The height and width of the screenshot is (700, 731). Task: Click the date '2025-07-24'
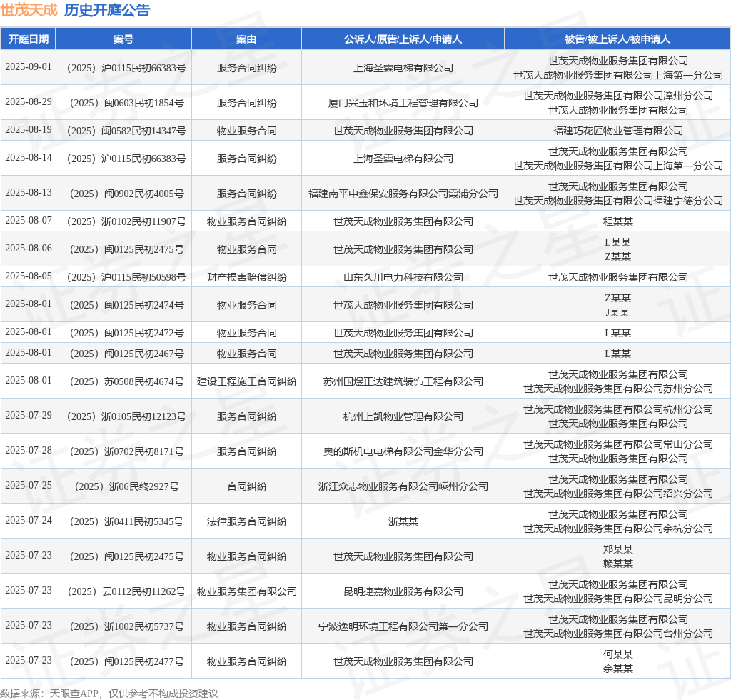(x=29, y=520)
